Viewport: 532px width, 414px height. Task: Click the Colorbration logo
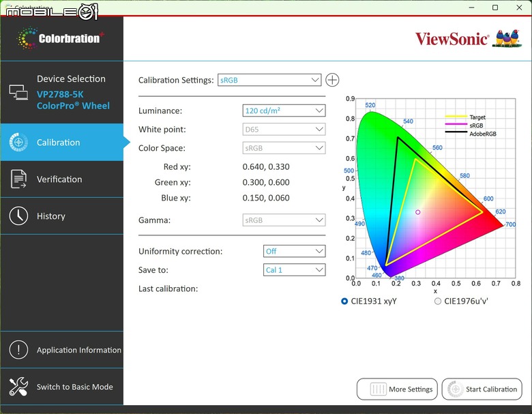(x=61, y=38)
